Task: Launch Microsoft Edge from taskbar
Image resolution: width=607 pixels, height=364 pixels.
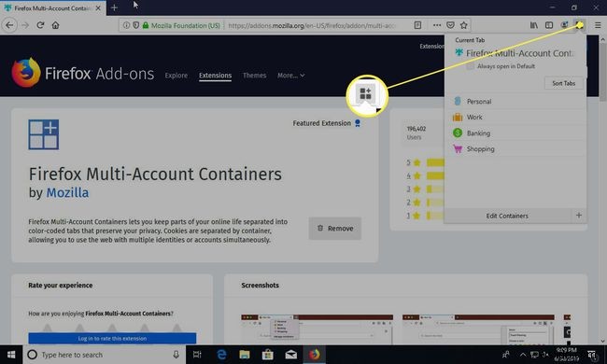Action: pos(221,355)
